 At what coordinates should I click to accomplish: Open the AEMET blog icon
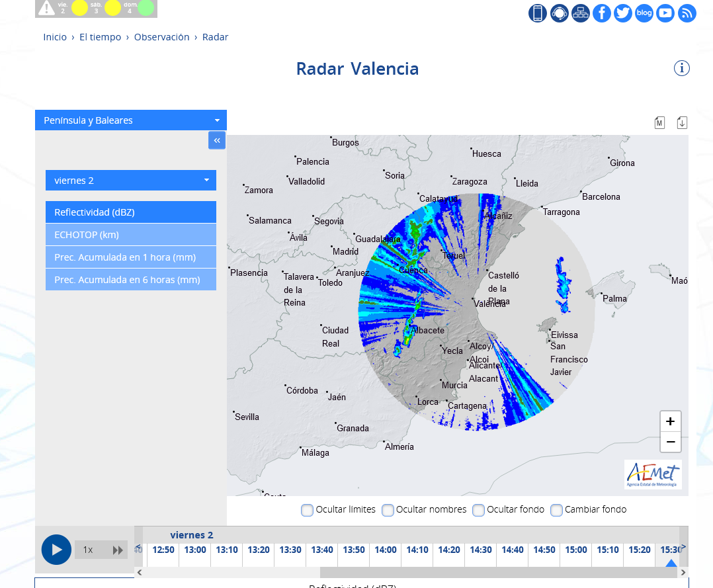pos(644,13)
